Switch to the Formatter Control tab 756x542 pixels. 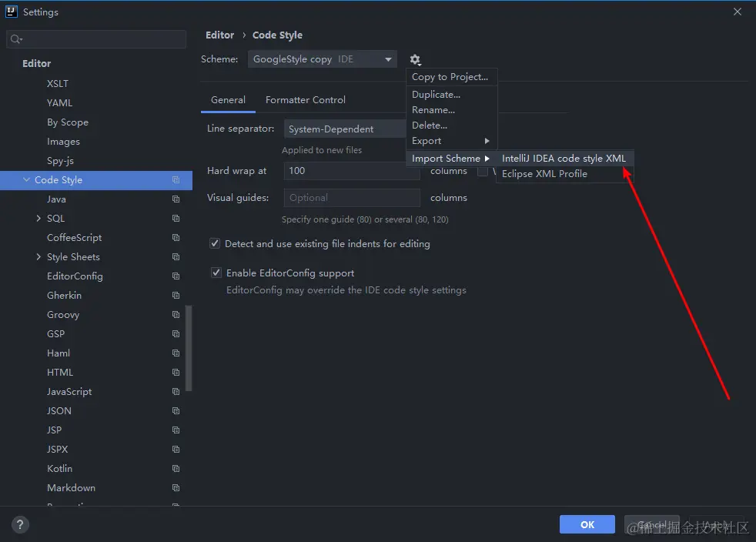click(305, 100)
